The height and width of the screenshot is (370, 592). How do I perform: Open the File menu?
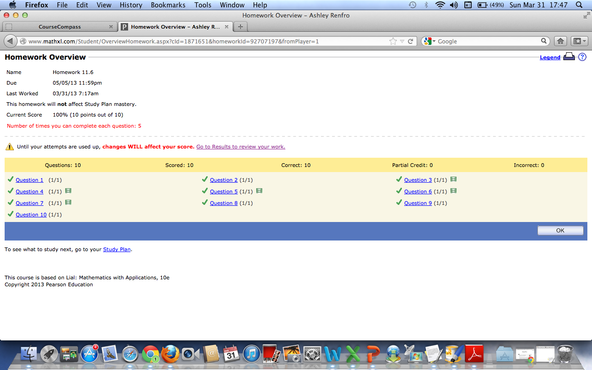[x=62, y=5]
